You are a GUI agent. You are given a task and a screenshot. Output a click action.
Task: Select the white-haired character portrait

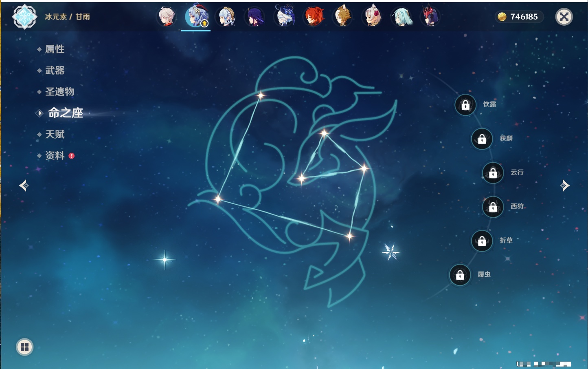tap(167, 17)
